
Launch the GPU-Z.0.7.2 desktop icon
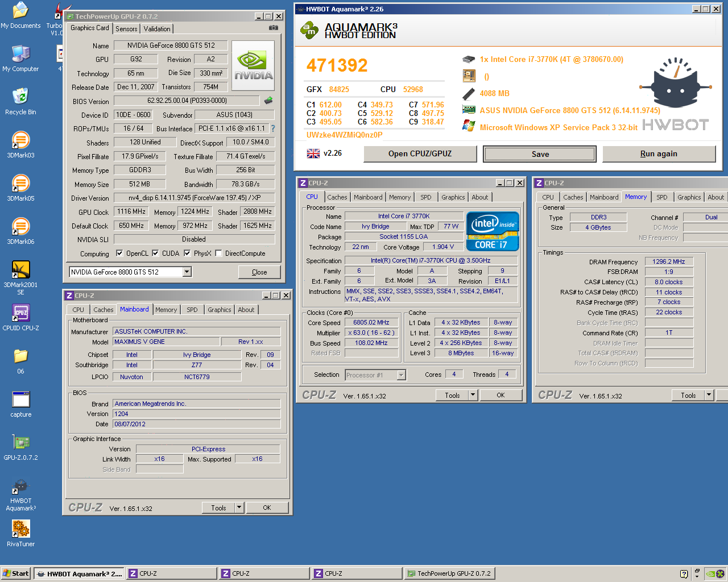click(x=20, y=447)
